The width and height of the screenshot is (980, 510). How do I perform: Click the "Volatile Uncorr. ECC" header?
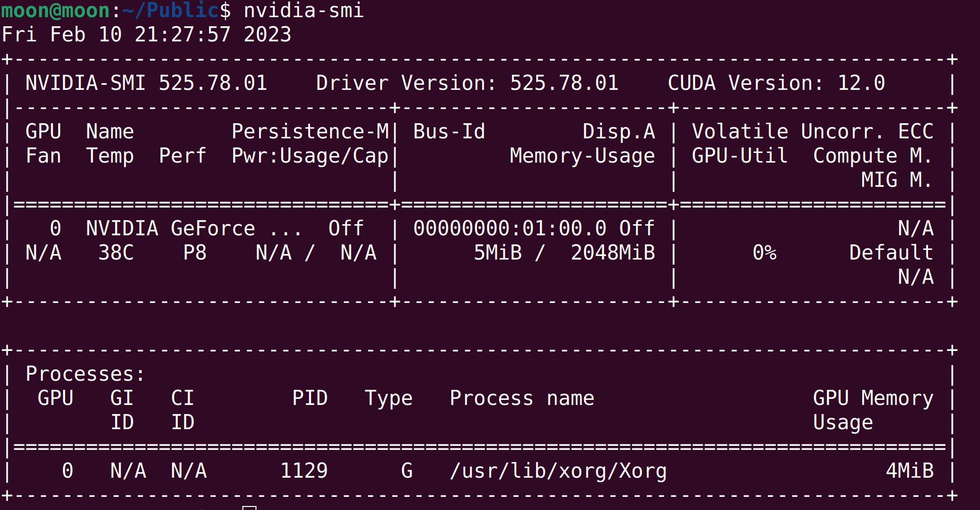[x=812, y=131]
